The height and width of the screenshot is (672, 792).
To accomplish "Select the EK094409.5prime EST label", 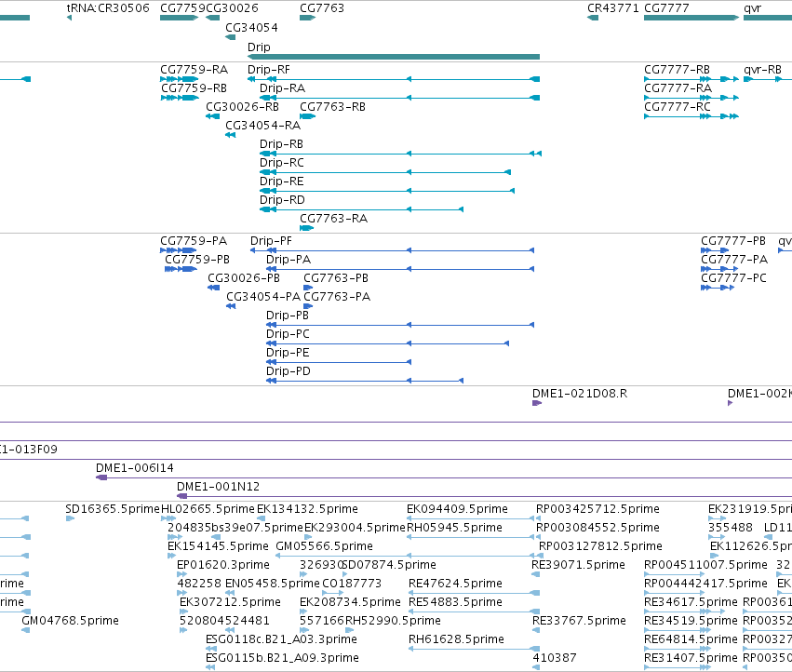I will click(457, 509).
